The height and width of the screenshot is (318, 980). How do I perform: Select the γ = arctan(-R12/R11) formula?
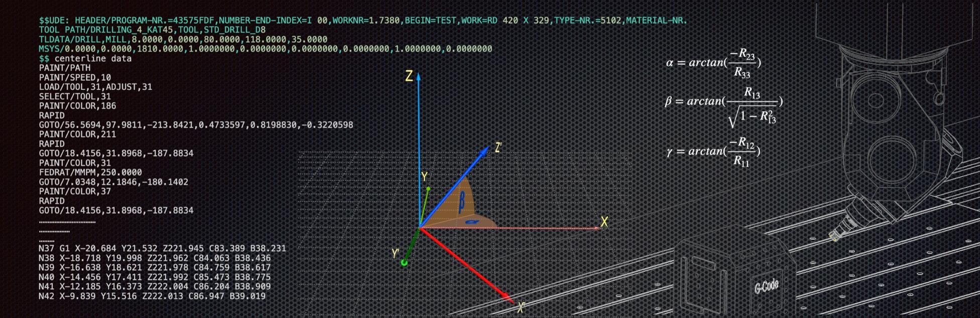713,151
